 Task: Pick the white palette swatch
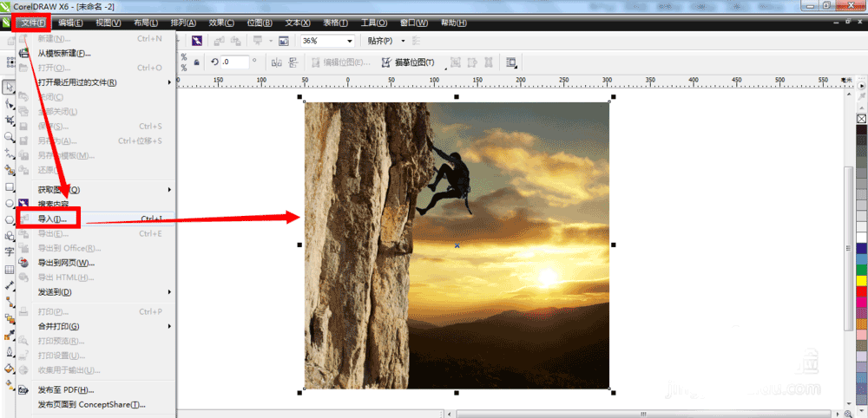tap(861, 238)
